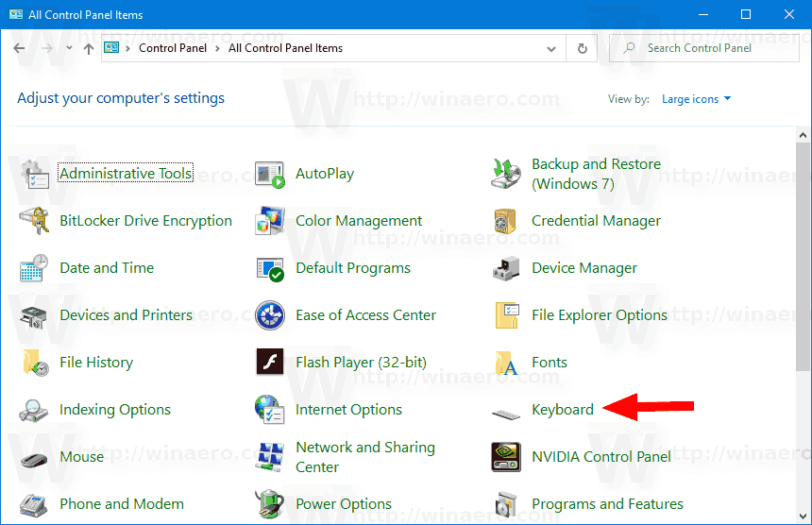The image size is (812, 525).
Task: Open Color Management icon
Action: click(x=270, y=221)
